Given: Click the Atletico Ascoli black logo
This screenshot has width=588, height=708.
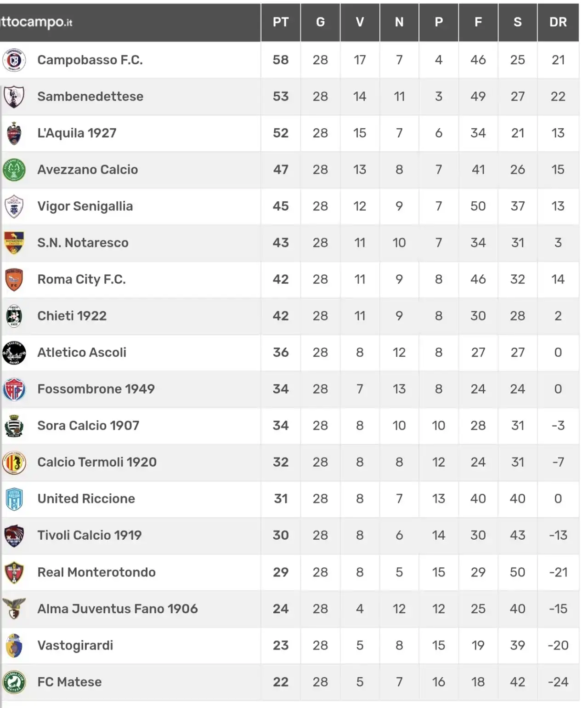Looking at the screenshot, I should [14, 353].
